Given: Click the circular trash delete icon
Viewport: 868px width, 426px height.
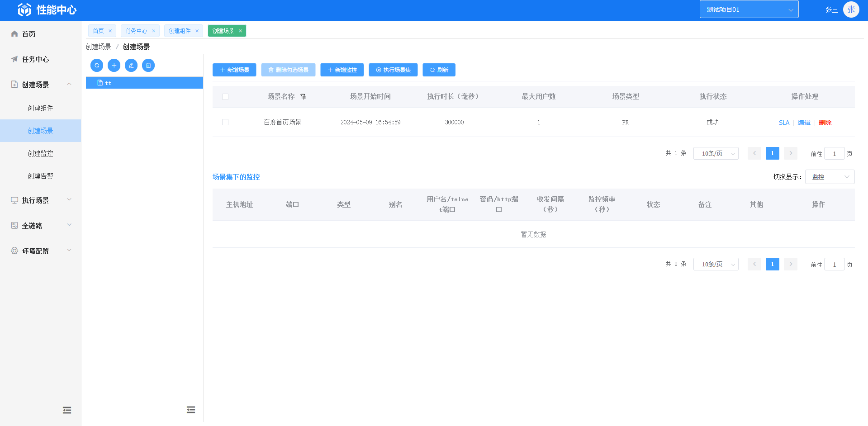Looking at the screenshot, I should (148, 66).
